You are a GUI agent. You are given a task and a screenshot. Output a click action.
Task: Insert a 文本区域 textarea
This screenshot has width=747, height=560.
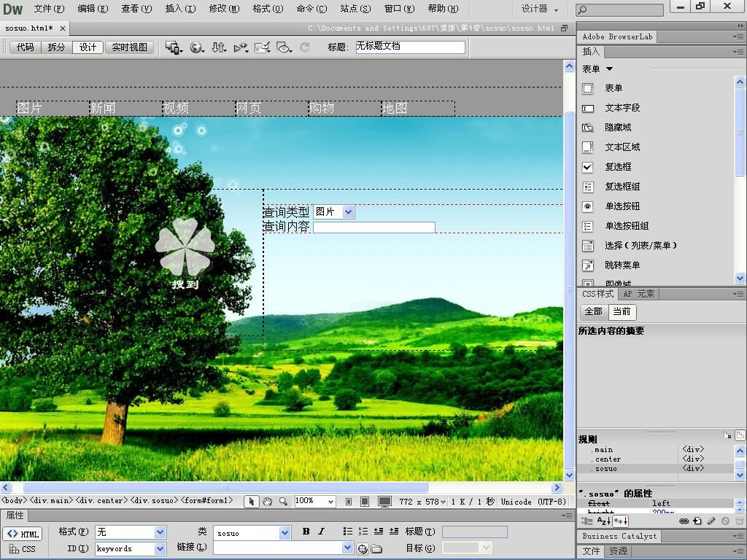pos(622,147)
